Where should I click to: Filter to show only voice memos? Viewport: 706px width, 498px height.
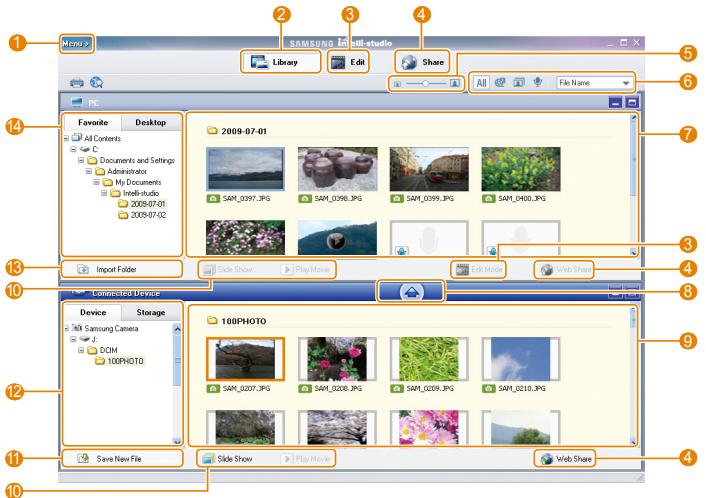tap(538, 82)
